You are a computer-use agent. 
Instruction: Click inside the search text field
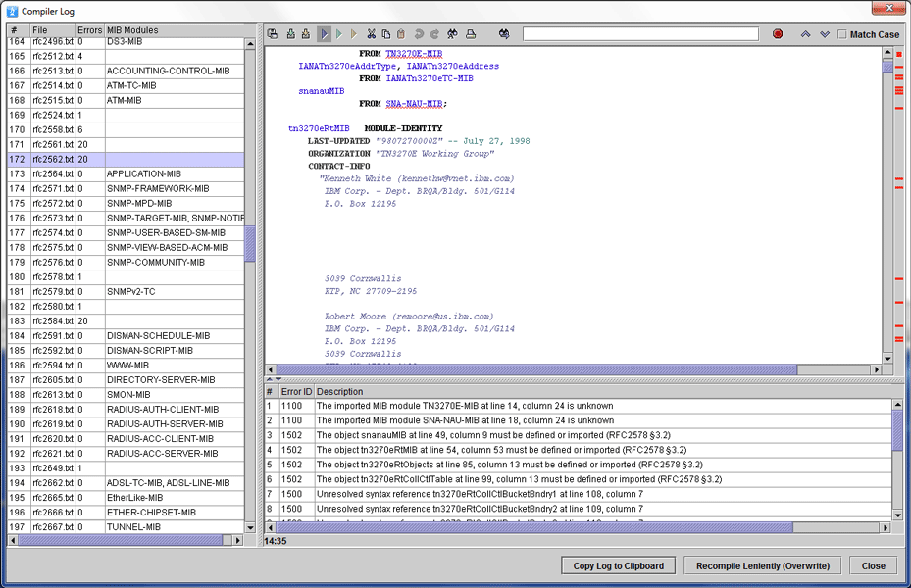tap(642, 32)
